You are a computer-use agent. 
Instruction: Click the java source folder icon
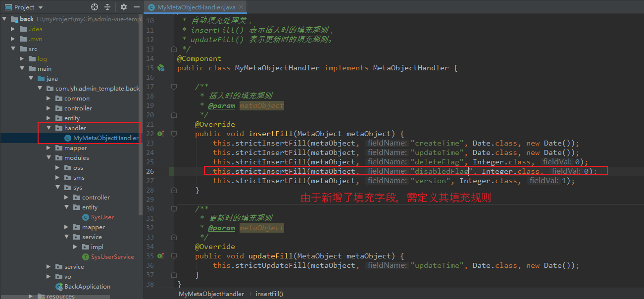[41, 79]
